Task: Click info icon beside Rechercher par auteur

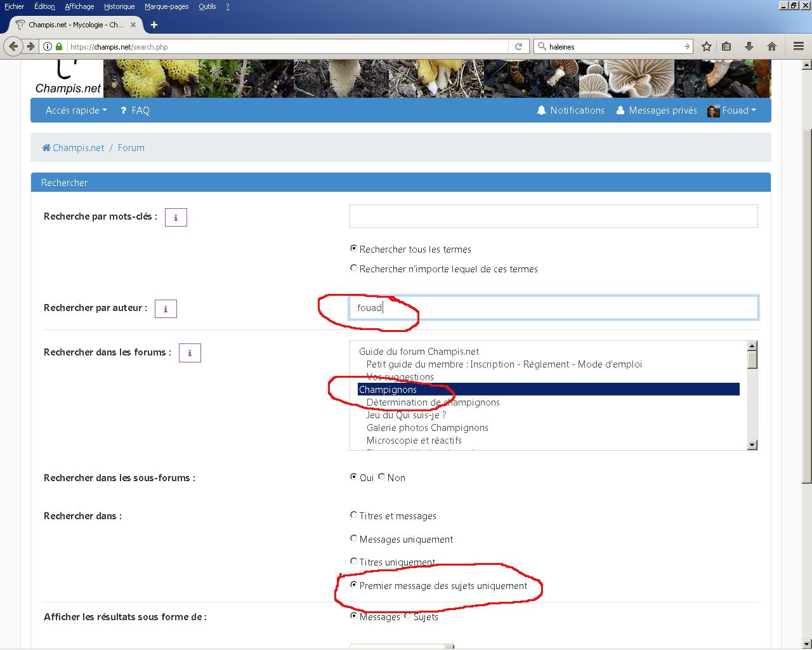Action: point(166,309)
